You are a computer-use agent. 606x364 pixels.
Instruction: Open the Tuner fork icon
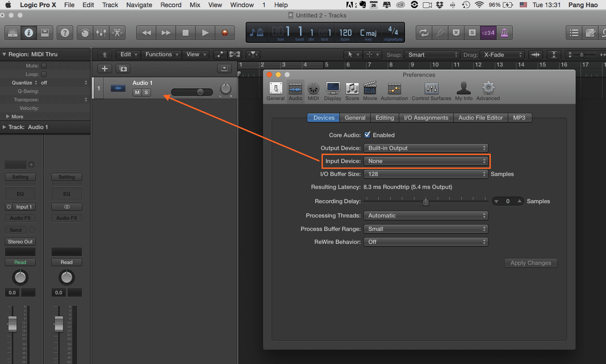pos(440,33)
